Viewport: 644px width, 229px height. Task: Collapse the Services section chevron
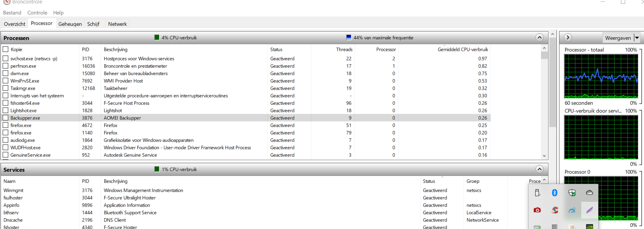pos(539,169)
